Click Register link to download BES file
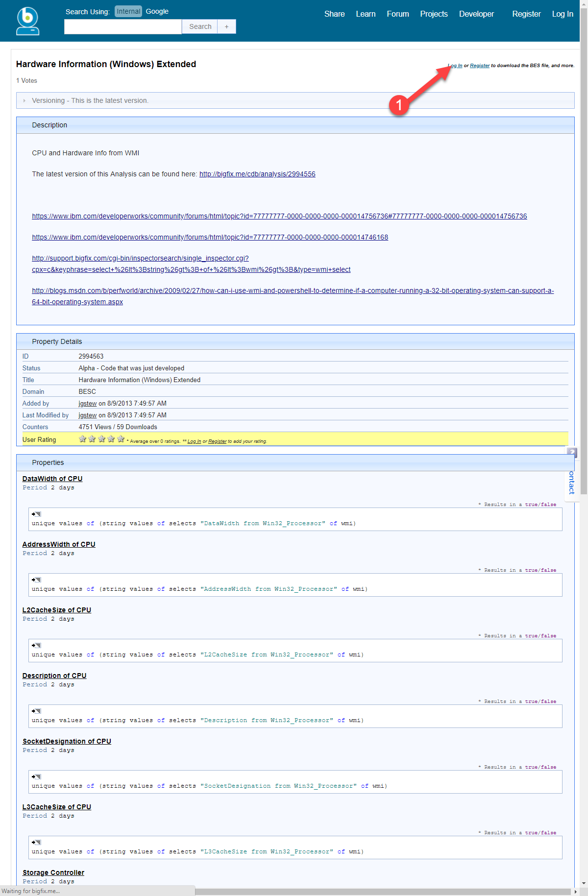Screen dimensions: 588x896 [x=480, y=66]
